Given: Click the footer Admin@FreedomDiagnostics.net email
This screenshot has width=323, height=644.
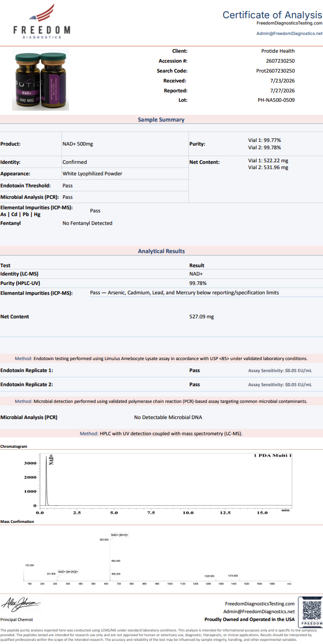Looking at the screenshot, I should click(259, 612).
